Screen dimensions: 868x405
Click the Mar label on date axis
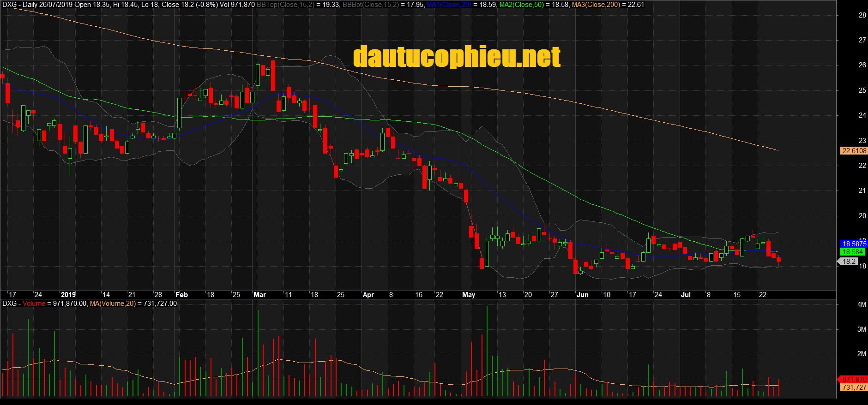[259, 295]
